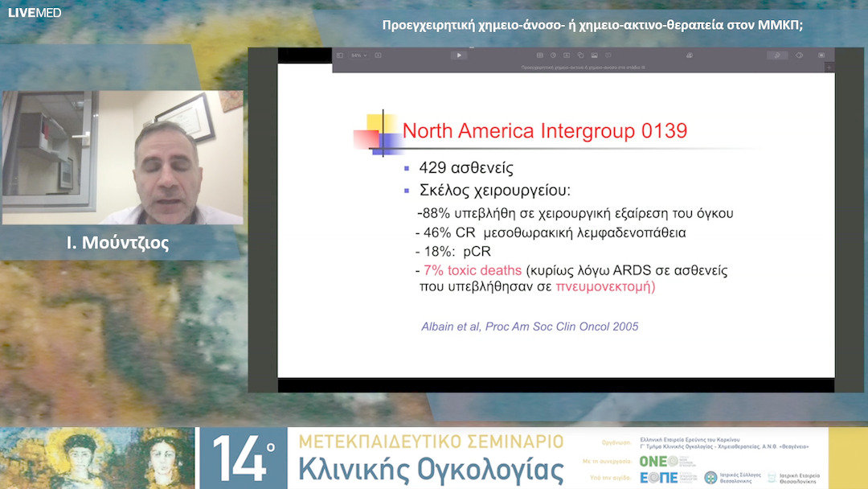
Task: Add a comment using the Comment icon
Action: [x=608, y=55]
